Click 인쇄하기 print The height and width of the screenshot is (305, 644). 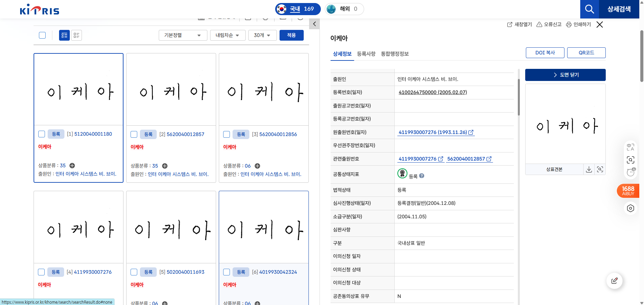[x=579, y=25]
